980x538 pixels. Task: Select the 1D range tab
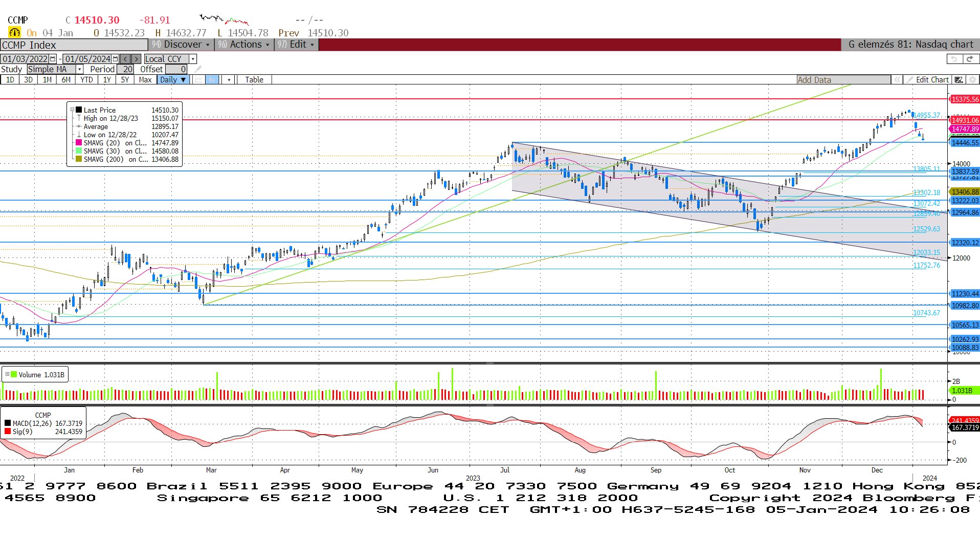tap(10, 80)
